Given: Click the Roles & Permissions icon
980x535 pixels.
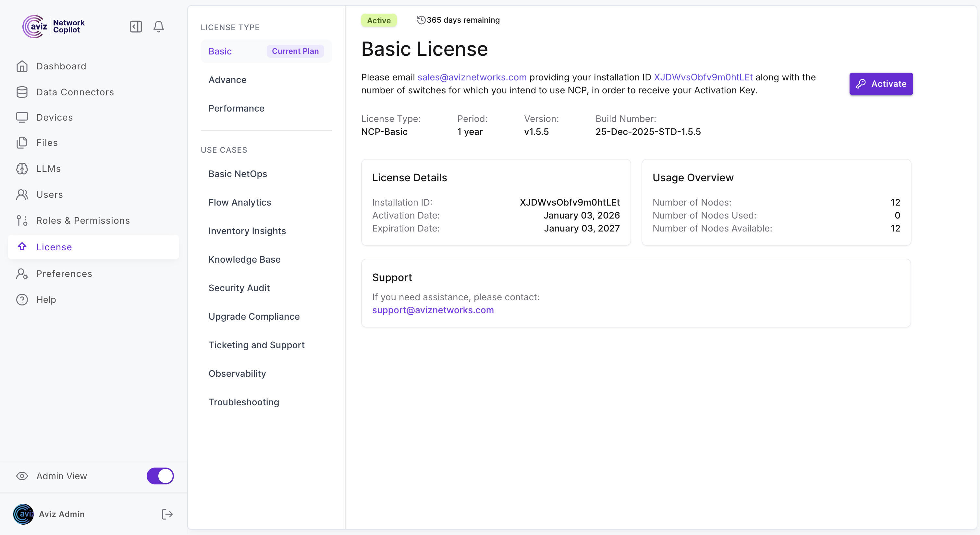Looking at the screenshot, I should pos(22,220).
